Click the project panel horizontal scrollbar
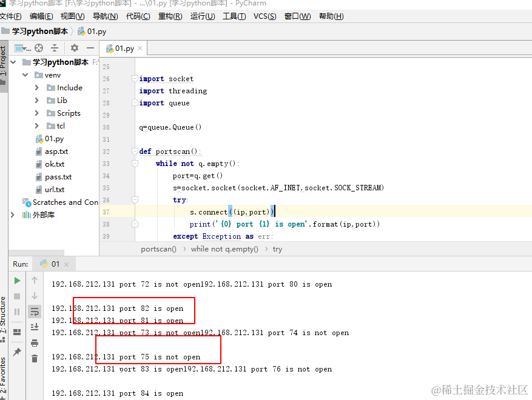Screen dimensions: 532x400 36,253
